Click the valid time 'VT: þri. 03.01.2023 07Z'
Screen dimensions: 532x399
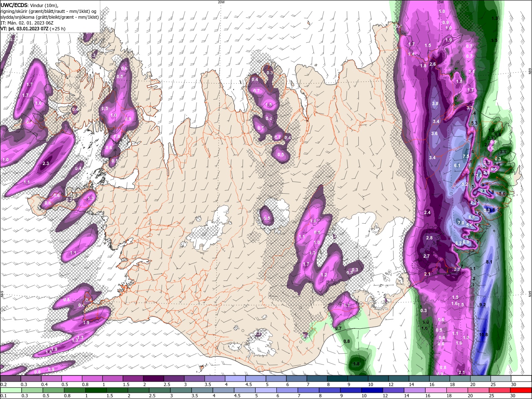(25, 29)
